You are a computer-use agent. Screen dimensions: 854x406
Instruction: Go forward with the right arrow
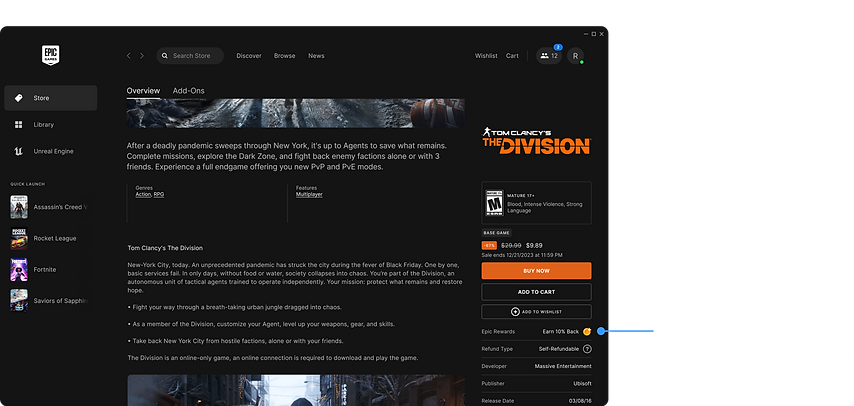142,56
